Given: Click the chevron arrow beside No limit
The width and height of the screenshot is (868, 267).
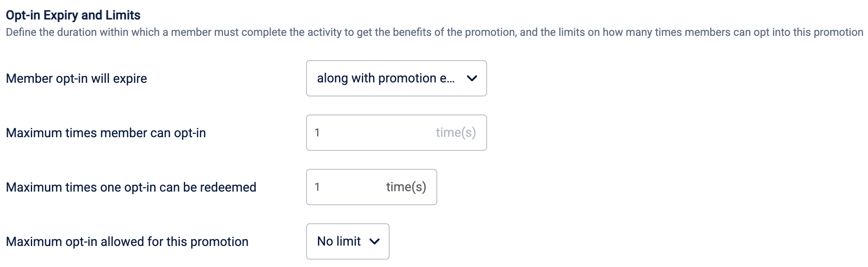Looking at the screenshot, I should [x=374, y=241].
